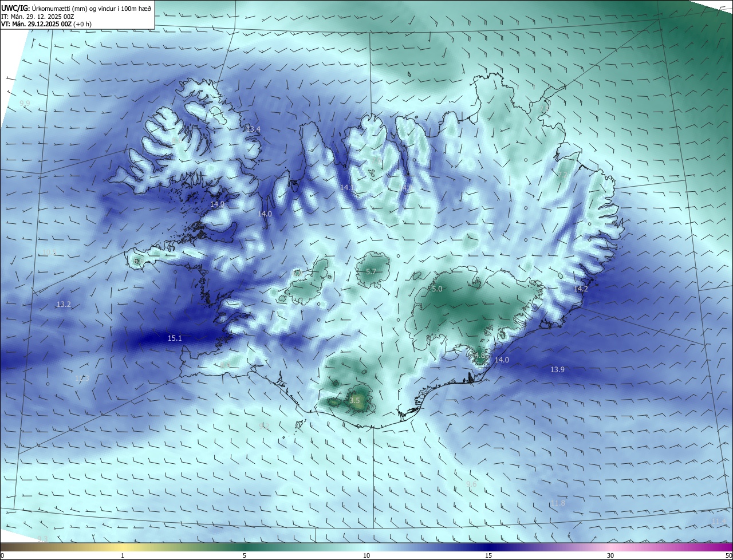Screen dimensions: 733x560
Task: Click the '5' tick on the color scale
Action: pyautogui.click(x=245, y=556)
